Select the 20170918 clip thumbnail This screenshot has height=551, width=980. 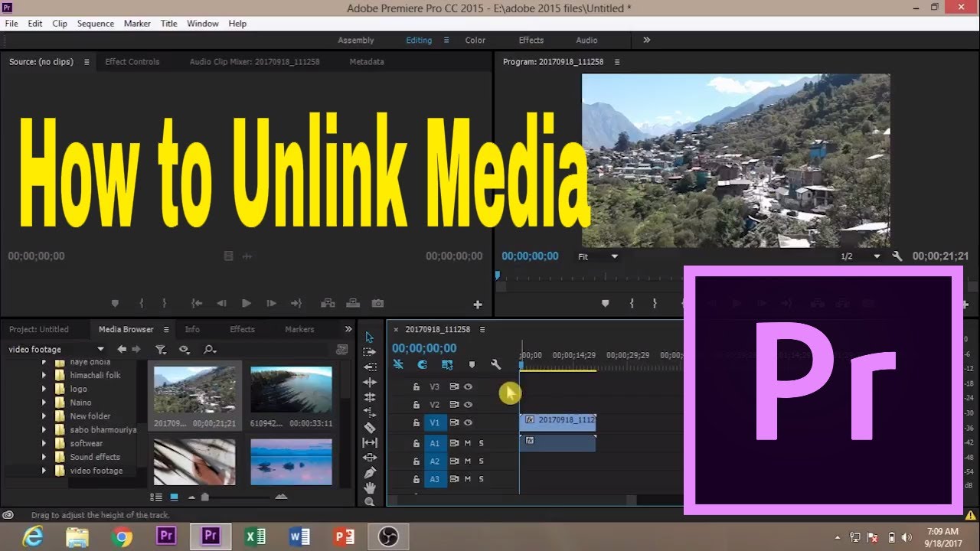194,389
